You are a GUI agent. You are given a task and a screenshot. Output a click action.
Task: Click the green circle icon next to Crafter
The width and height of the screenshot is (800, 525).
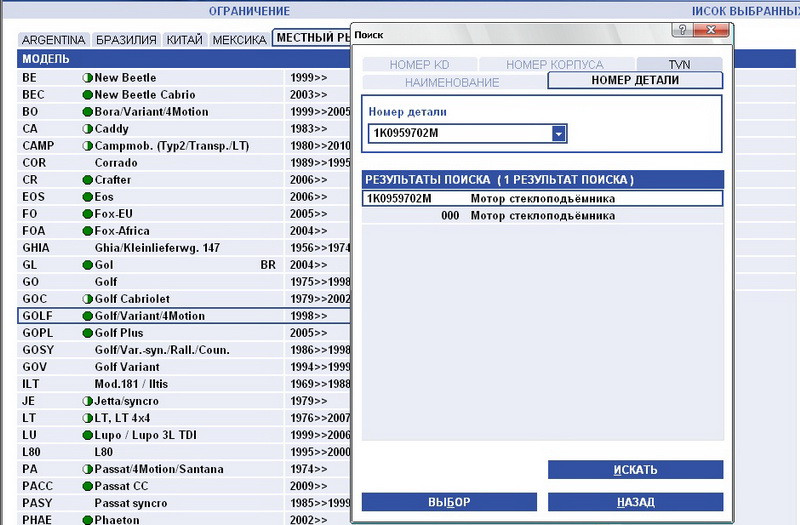pyautogui.click(x=87, y=180)
